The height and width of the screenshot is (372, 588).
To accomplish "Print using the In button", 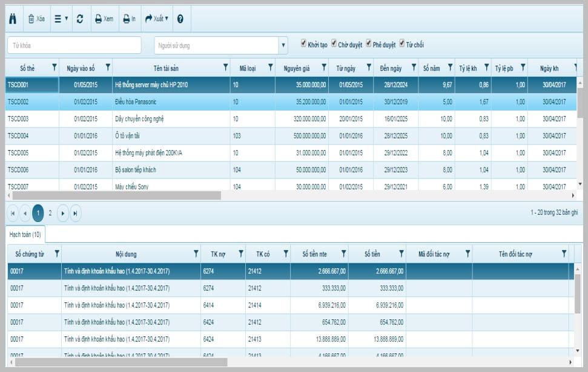I will [130, 19].
